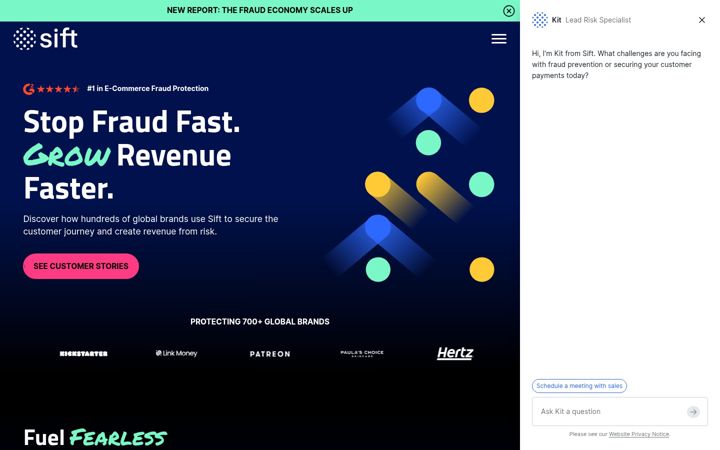The width and height of the screenshot is (720, 450).
Task: Click the Paula's Choice brand logo
Action: pos(362,353)
